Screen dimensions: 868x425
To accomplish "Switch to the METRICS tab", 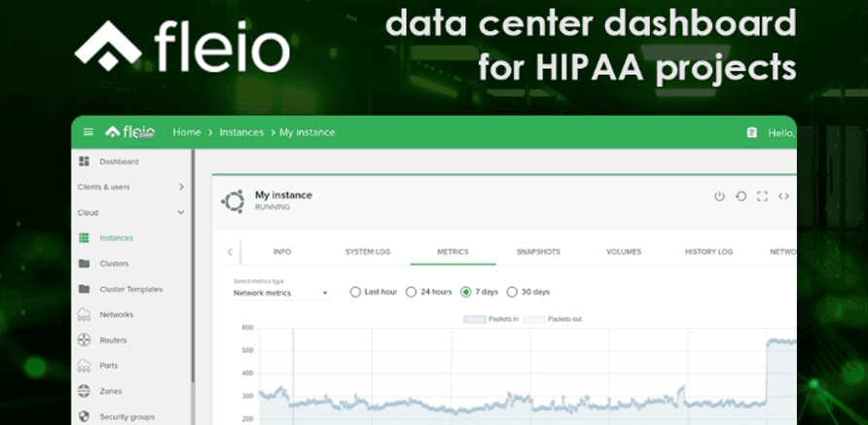I will point(452,252).
